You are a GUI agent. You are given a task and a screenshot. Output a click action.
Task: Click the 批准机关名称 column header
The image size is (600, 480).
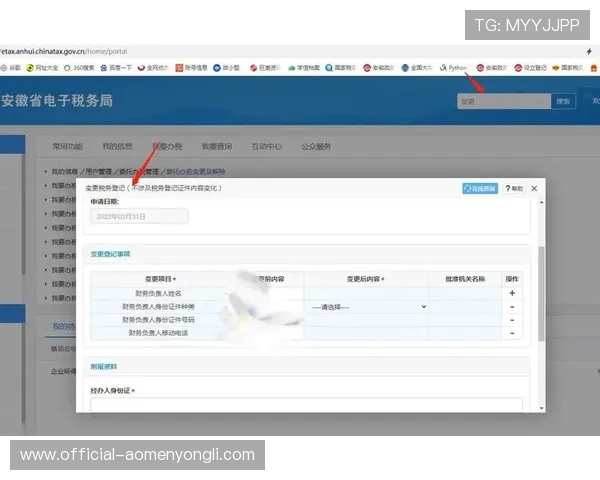(x=465, y=279)
